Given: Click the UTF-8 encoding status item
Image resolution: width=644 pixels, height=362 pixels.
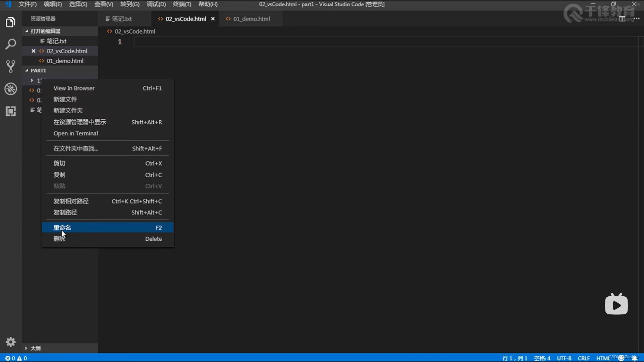Looking at the screenshot, I should coord(564,358).
